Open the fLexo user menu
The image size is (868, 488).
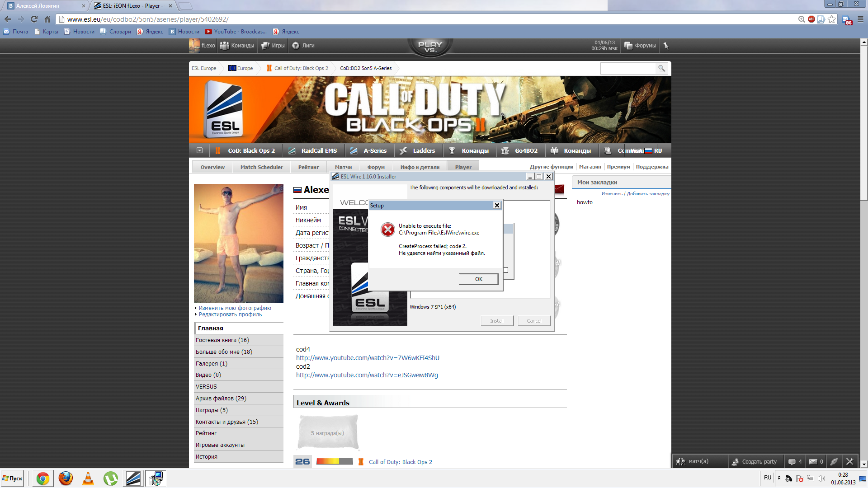pos(203,46)
